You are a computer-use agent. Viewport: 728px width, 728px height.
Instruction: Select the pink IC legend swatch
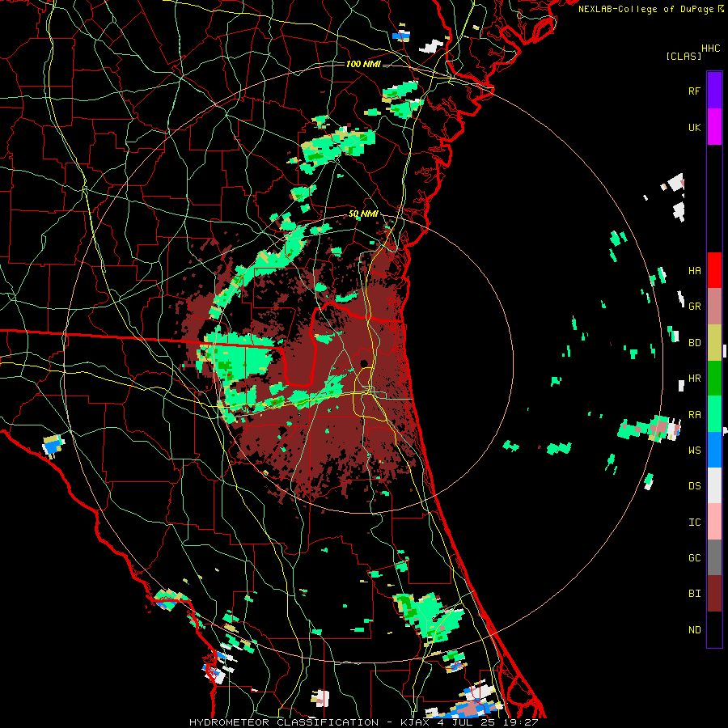(x=714, y=522)
